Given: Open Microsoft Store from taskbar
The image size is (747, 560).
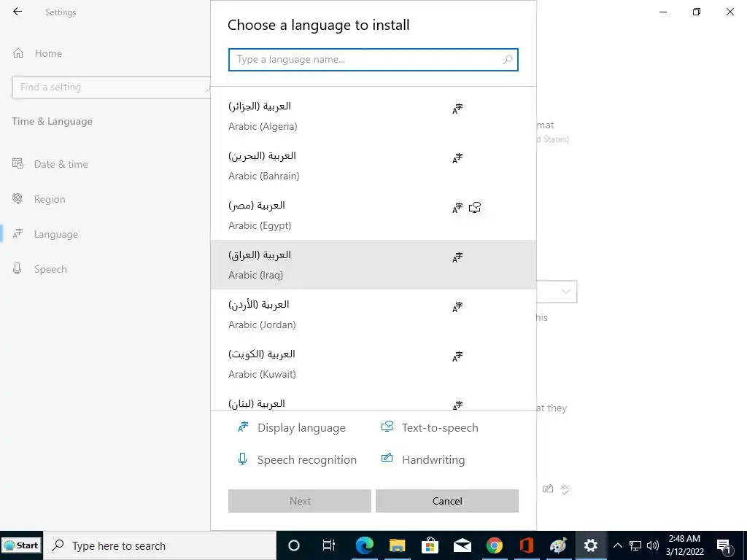Looking at the screenshot, I should pyautogui.click(x=430, y=545).
